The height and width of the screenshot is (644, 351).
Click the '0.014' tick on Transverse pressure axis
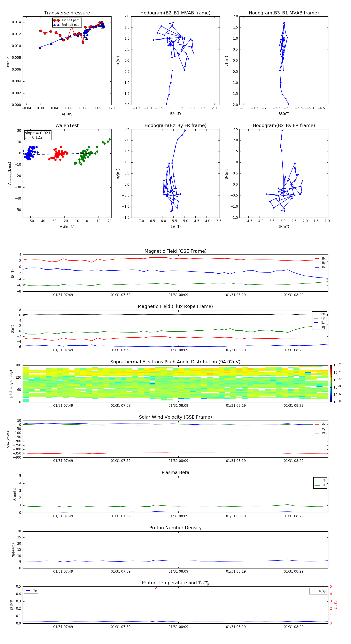point(17,22)
